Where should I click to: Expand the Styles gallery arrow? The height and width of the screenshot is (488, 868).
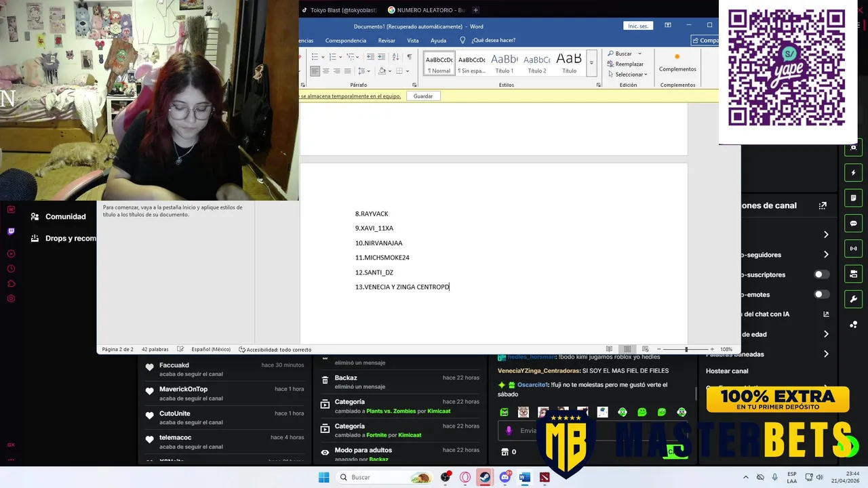click(591, 63)
